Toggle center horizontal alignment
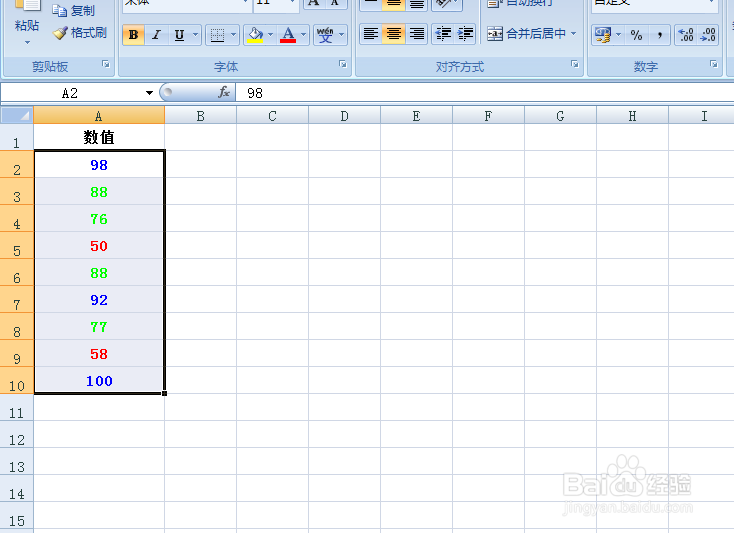This screenshot has width=734, height=533. point(393,34)
